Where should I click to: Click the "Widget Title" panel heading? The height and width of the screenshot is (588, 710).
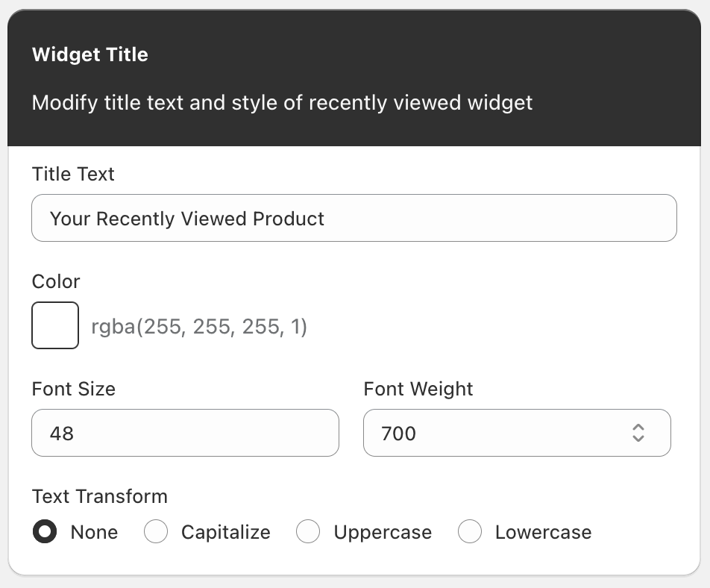click(x=90, y=54)
